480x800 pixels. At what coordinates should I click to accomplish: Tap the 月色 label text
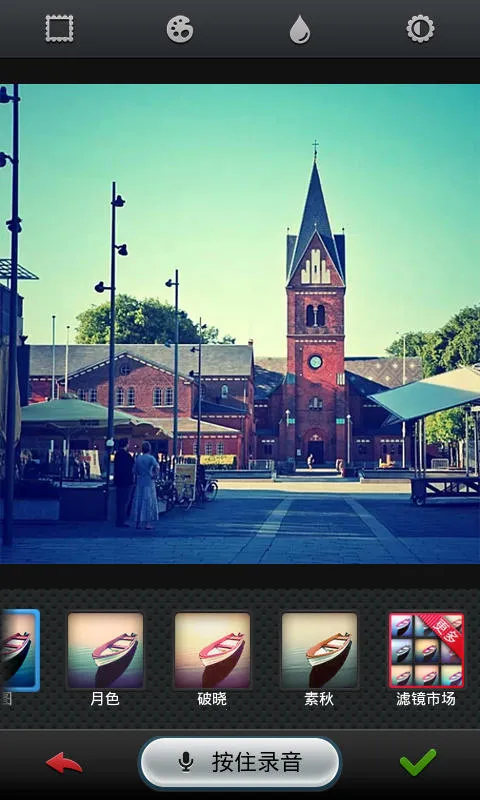[x=105, y=699]
